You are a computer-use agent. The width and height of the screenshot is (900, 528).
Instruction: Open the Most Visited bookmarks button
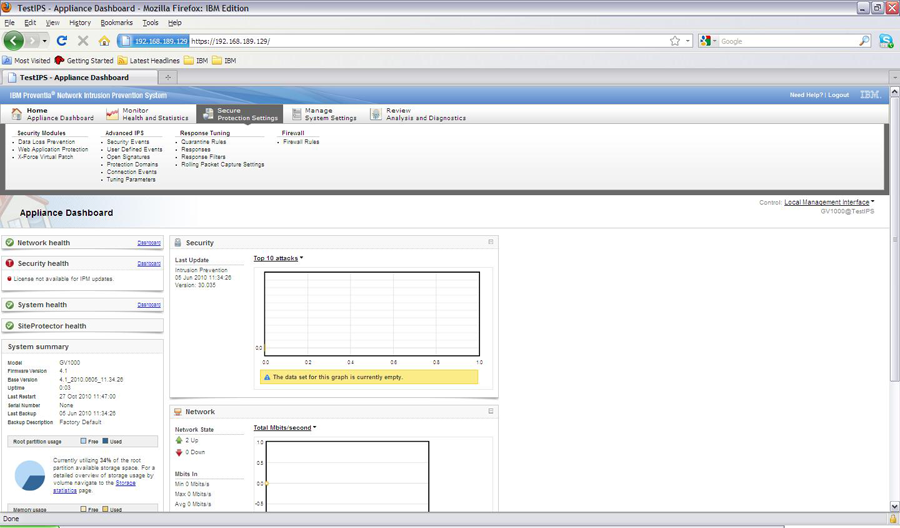[x=26, y=60]
